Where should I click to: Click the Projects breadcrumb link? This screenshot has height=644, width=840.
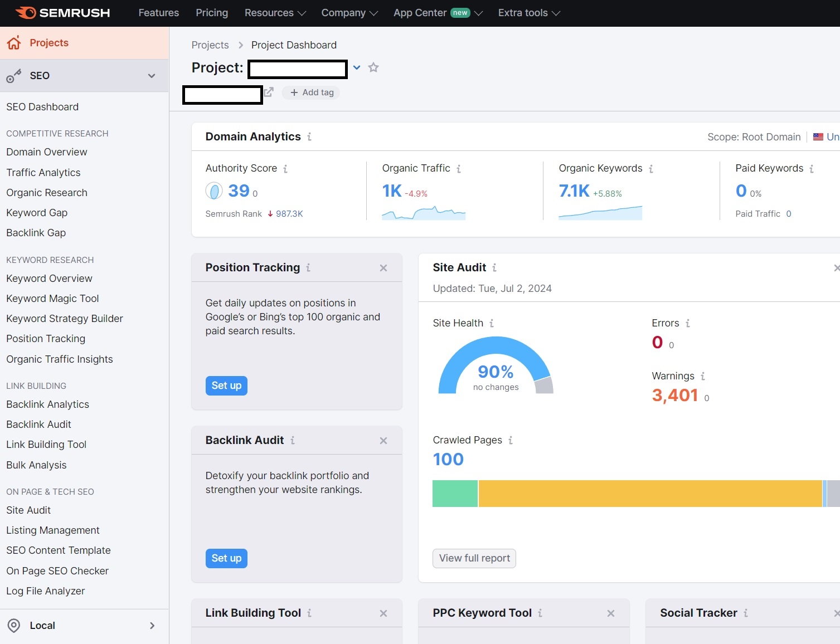[x=210, y=45]
